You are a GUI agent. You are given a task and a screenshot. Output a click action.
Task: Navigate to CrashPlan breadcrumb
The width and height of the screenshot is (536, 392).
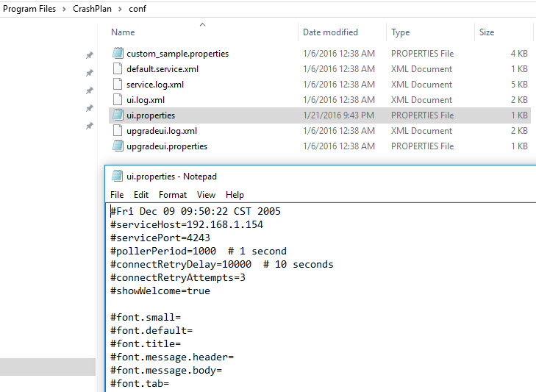pyautogui.click(x=93, y=9)
